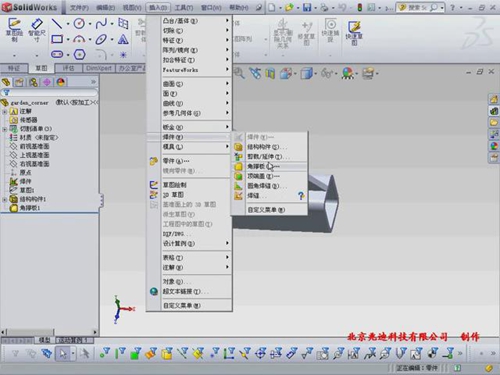Expand the manager panel tabs chevron
Image resolution: width=500 pixels, height=375 pixels.
point(93,82)
